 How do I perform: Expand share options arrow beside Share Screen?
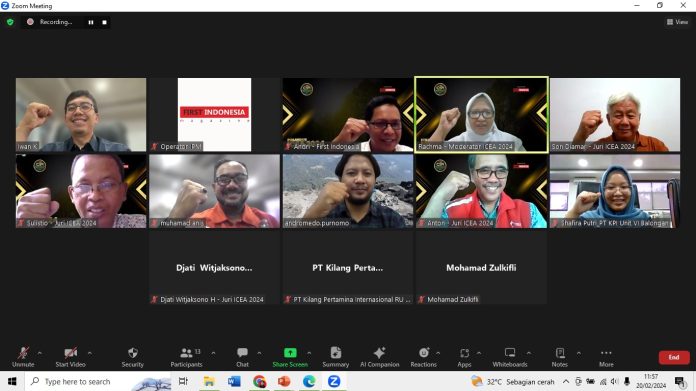point(309,353)
